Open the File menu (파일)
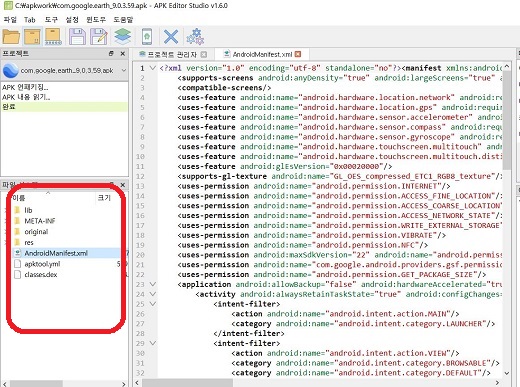This screenshot has height=387, width=520. pyautogui.click(x=10, y=20)
